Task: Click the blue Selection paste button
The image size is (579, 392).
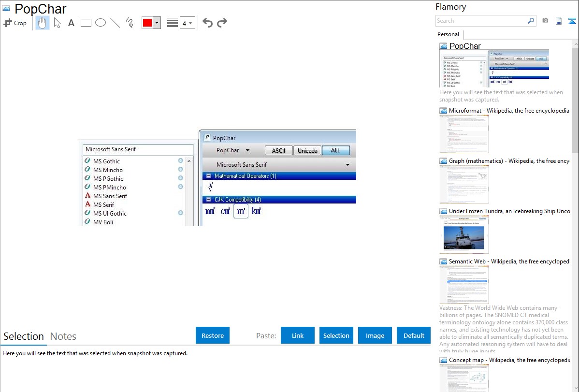Action: 336,335
